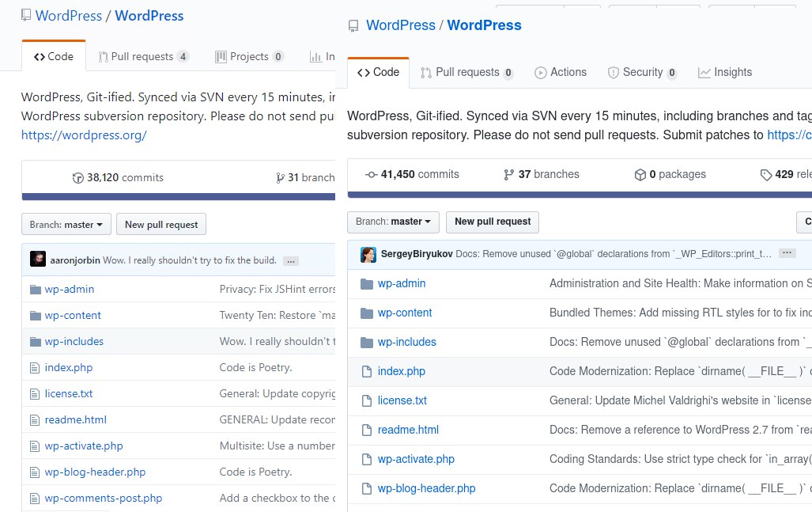Open wp-admin folder in left page

pyautogui.click(x=70, y=289)
